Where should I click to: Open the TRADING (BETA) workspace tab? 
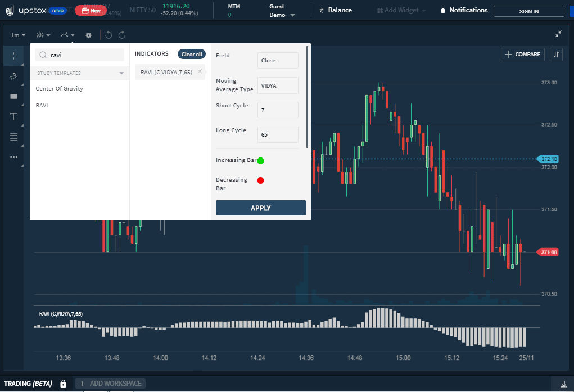coord(28,384)
